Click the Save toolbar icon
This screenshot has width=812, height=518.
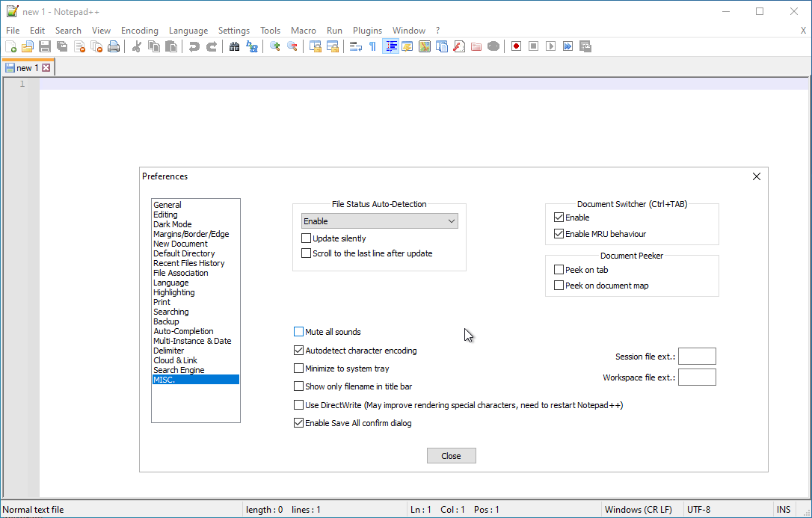(x=45, y=46)
